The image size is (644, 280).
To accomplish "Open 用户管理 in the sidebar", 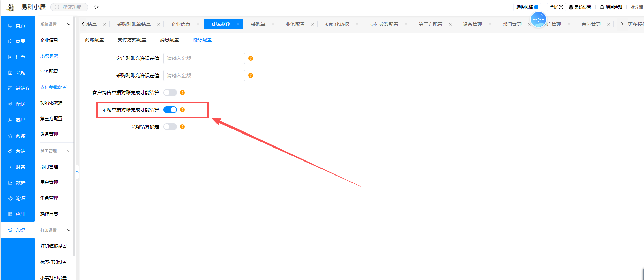I will (49, 182).
